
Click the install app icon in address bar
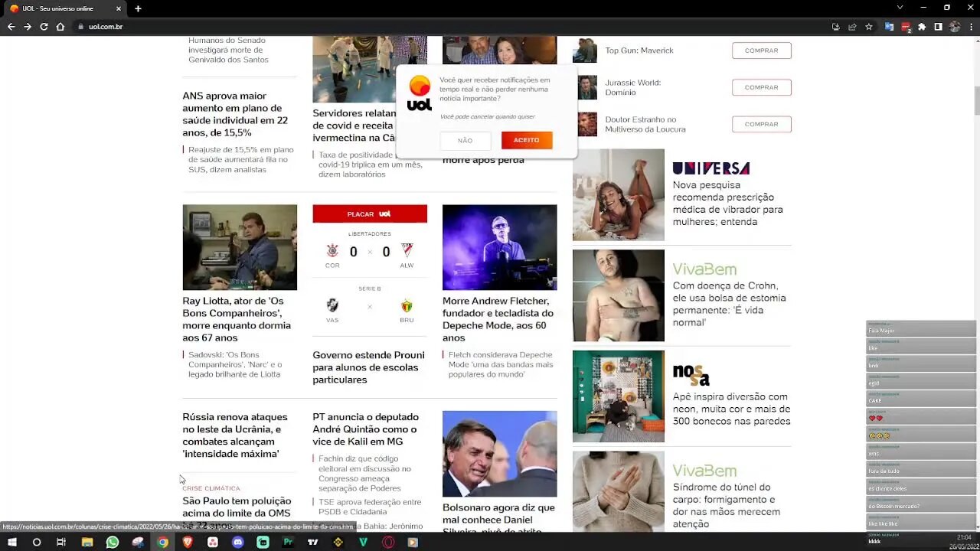[835, 27]
